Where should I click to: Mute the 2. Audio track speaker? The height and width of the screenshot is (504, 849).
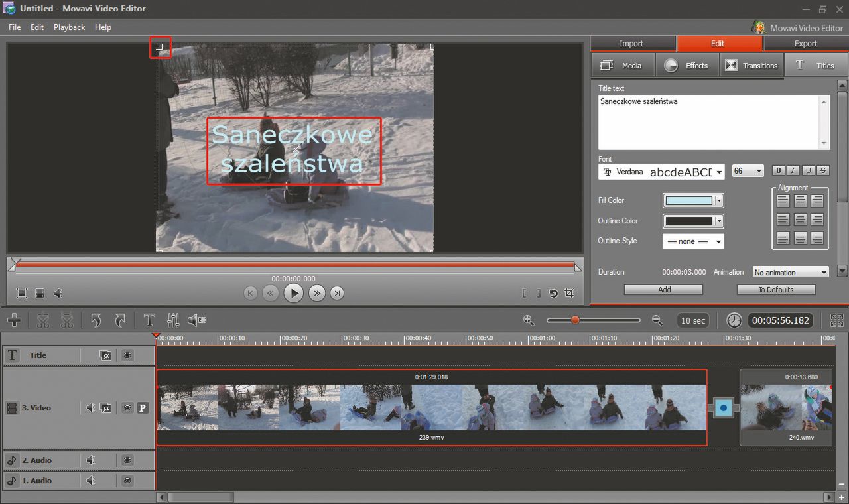(x=91, y=460)
